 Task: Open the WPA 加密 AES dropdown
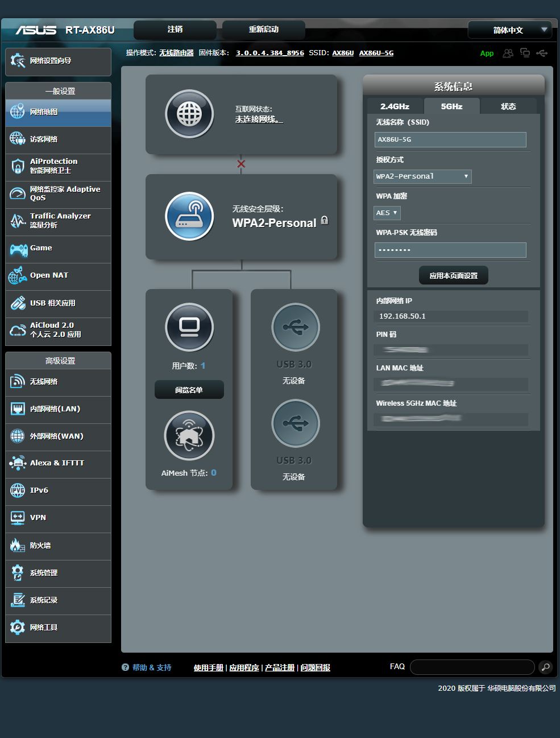tap(387, 213)
